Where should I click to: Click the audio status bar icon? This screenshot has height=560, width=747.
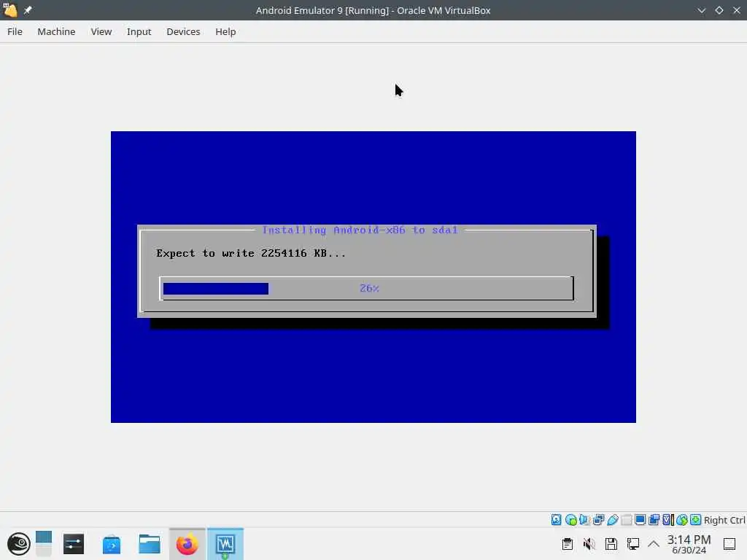tap(584, 519)
